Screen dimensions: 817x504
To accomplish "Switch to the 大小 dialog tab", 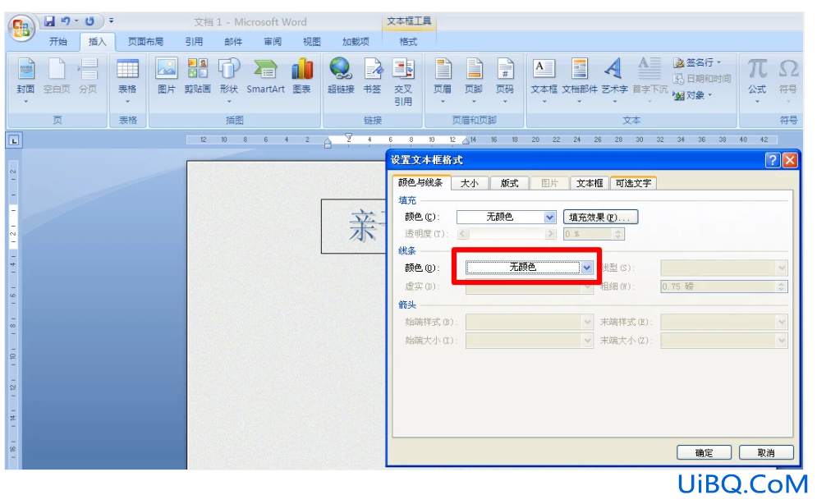I will 470,183.
